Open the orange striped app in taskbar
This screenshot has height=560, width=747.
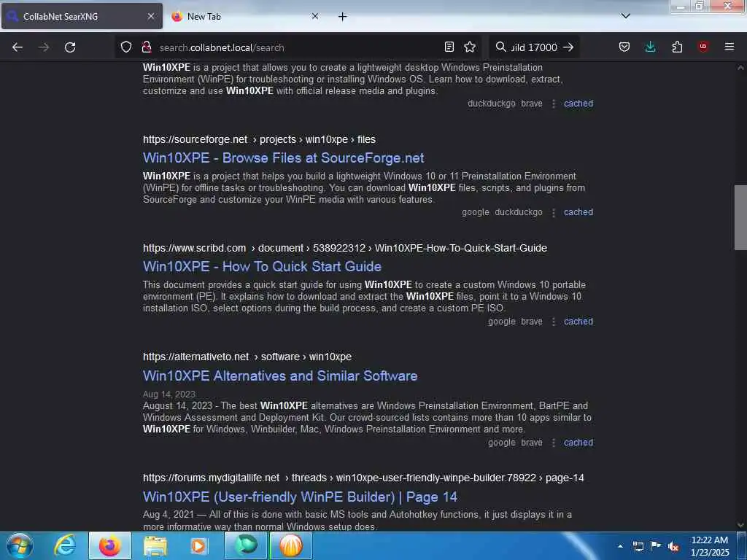tap(291, 545)
